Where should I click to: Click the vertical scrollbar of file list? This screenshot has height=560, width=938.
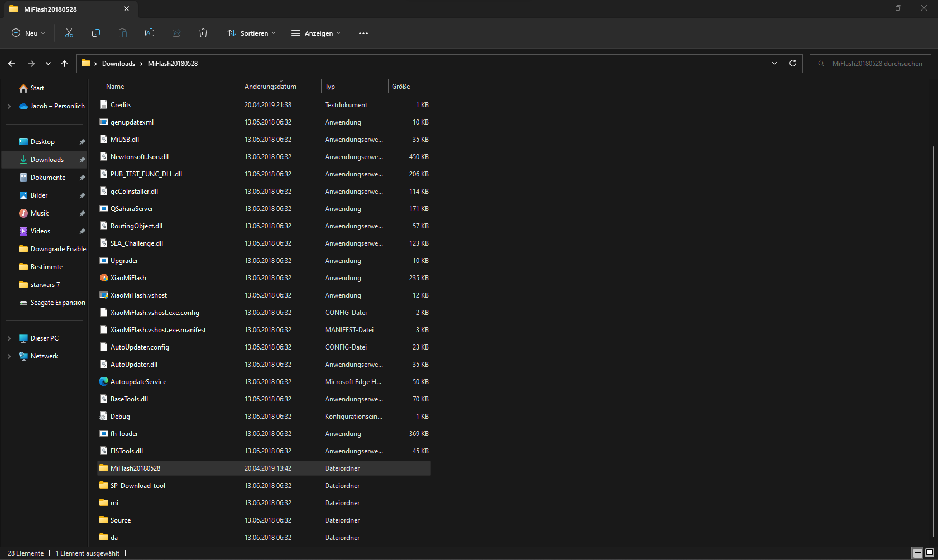pos(934,335)
